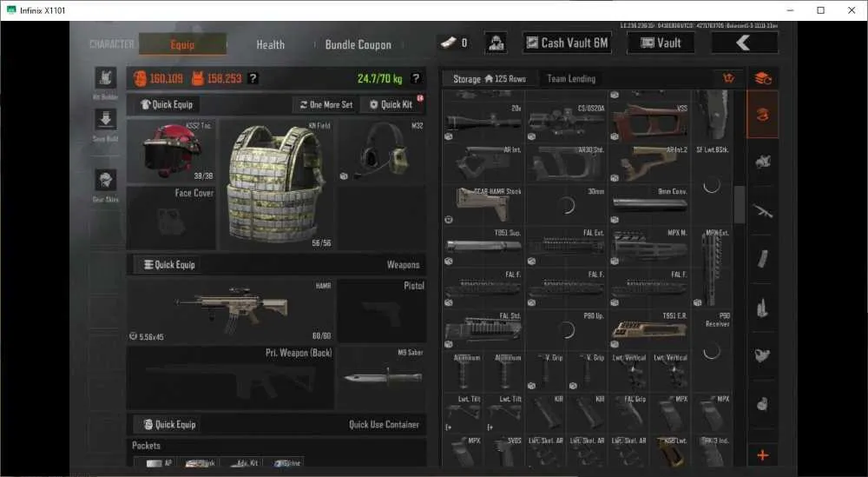Click the help icon beside carry weight
This screenshot has width=868, height=477.
416,78
